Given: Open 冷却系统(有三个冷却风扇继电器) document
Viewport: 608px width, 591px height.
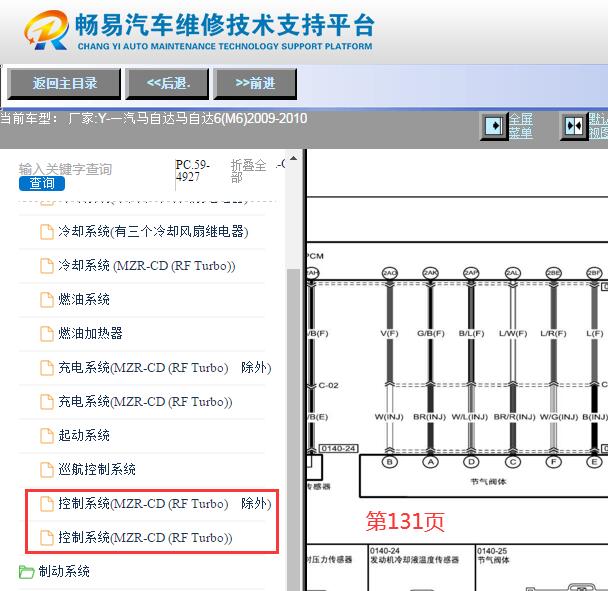Looking at the screenshot, I should point(153,232).
